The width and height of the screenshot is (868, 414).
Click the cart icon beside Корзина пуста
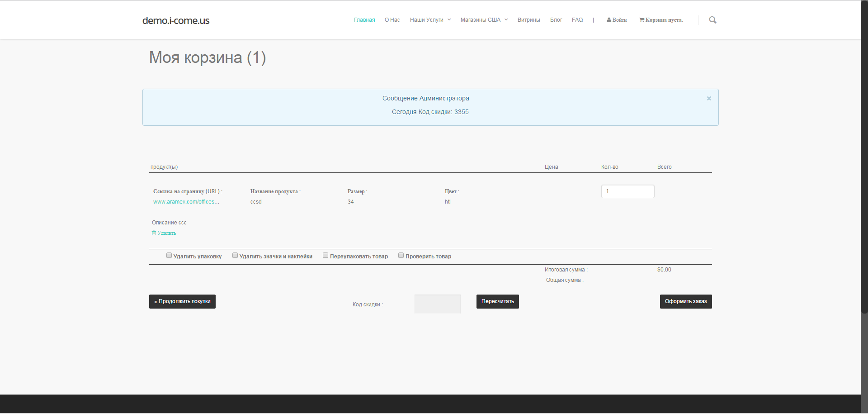click(x=642, y=20)
